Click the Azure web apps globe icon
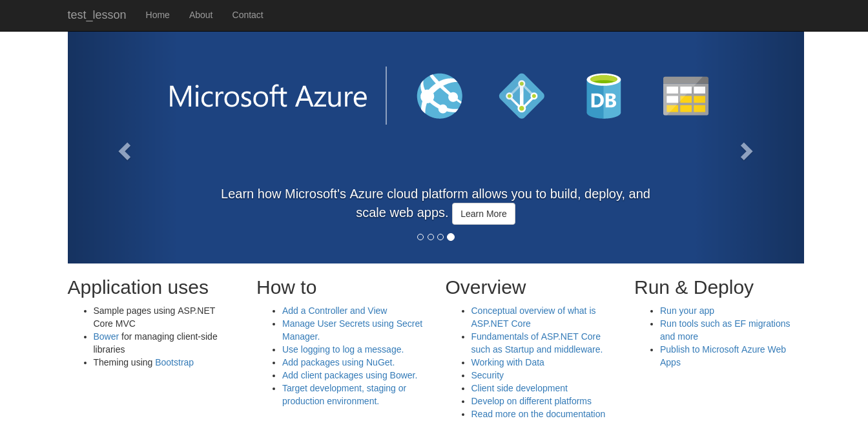 439,96
